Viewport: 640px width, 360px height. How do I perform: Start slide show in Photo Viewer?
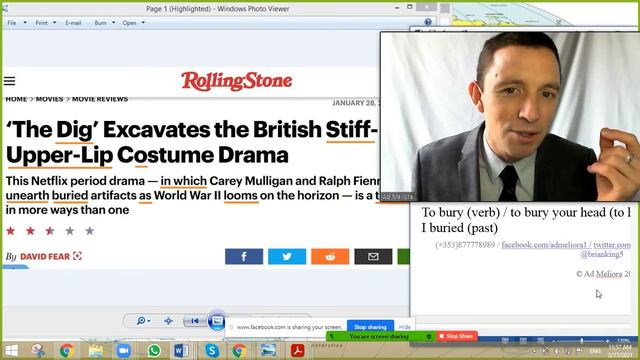(x=217, y=321)
